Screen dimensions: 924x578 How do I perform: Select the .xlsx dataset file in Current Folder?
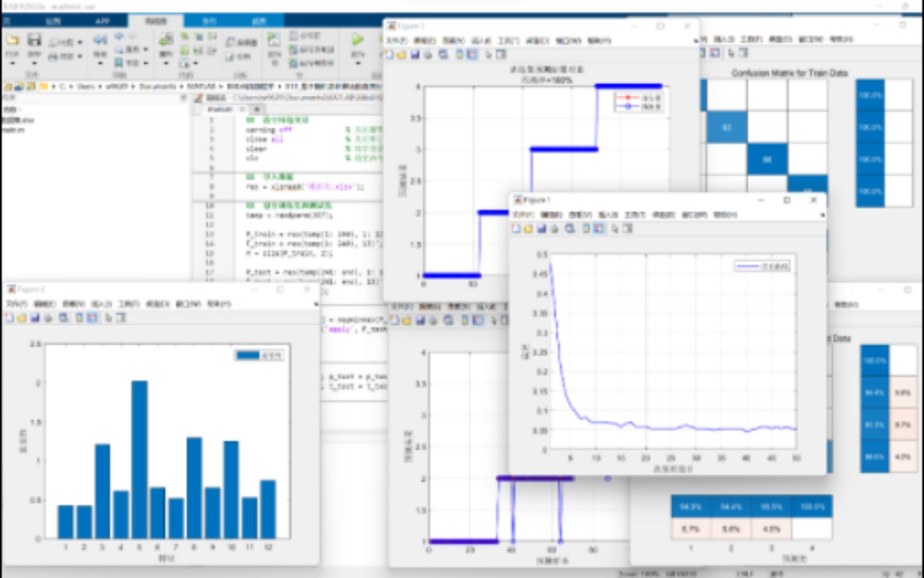17,120
